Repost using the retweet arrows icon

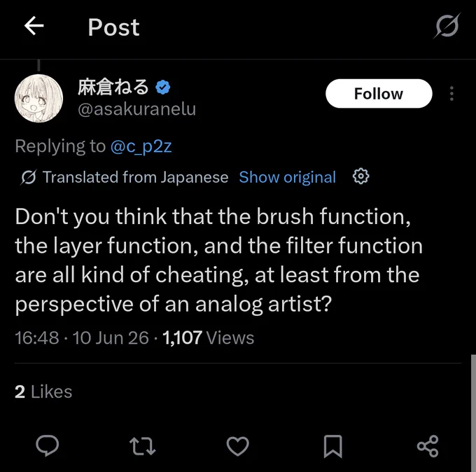tap(142, 446)
